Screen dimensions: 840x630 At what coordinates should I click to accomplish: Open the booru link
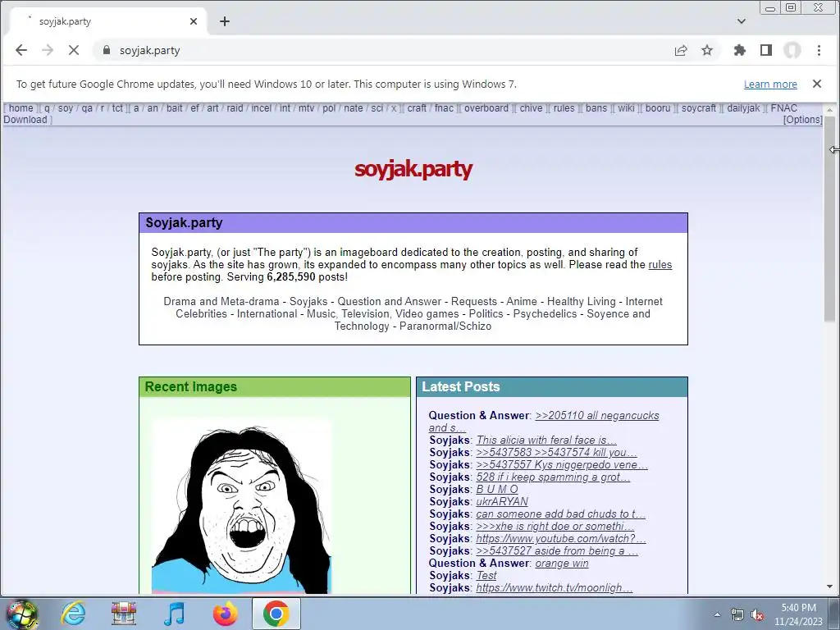coord(658,108)
